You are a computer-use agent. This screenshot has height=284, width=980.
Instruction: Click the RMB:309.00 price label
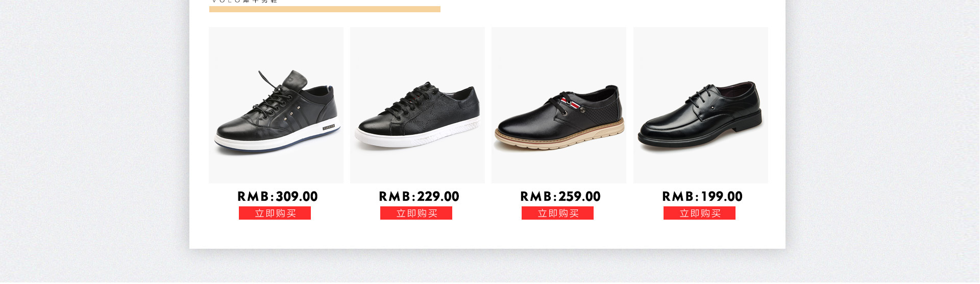click(x=278, y=197)
